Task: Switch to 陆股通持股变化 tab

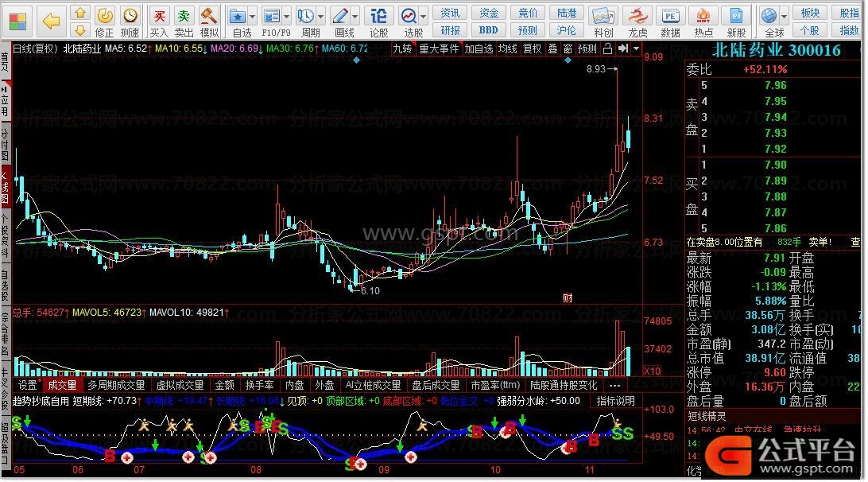Action: click(x=564, y=385)
